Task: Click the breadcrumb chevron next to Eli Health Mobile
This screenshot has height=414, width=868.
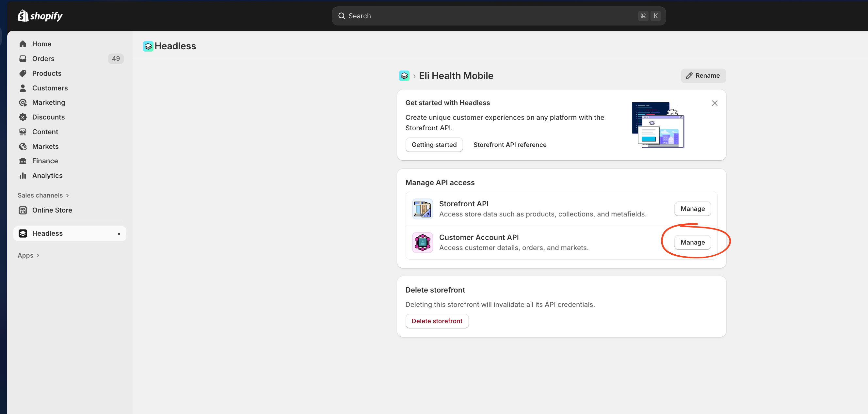Action: (414, 75)
